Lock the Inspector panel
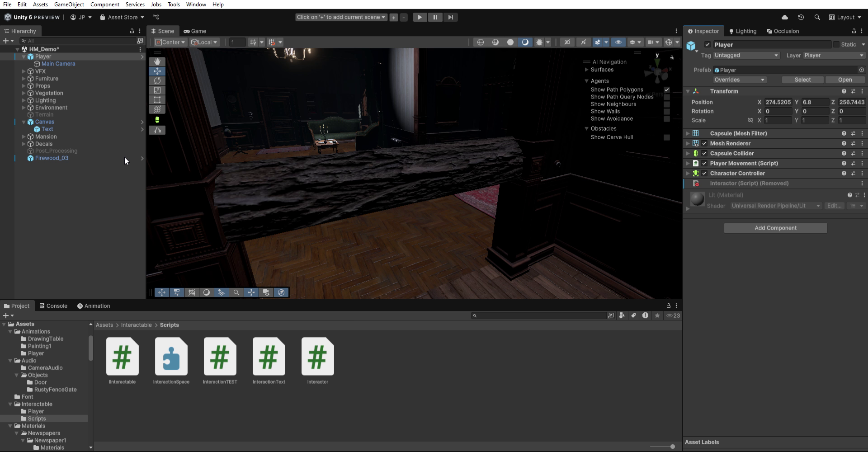 click(854, 31)
